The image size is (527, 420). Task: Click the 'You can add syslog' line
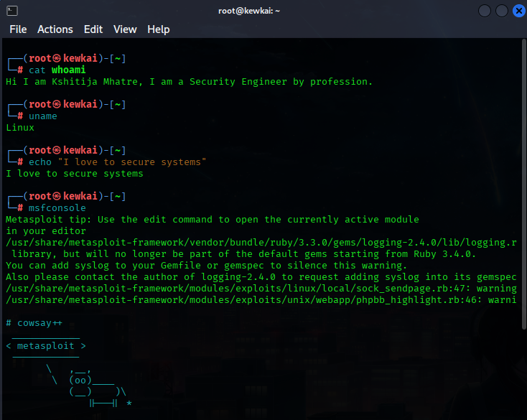pos(206,266)
